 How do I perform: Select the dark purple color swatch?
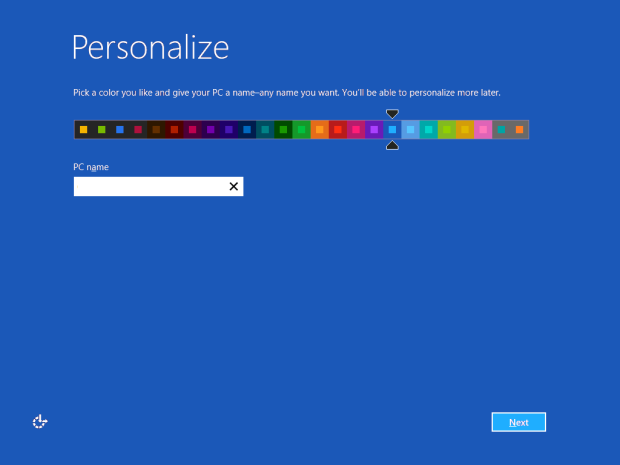(211, 130)
